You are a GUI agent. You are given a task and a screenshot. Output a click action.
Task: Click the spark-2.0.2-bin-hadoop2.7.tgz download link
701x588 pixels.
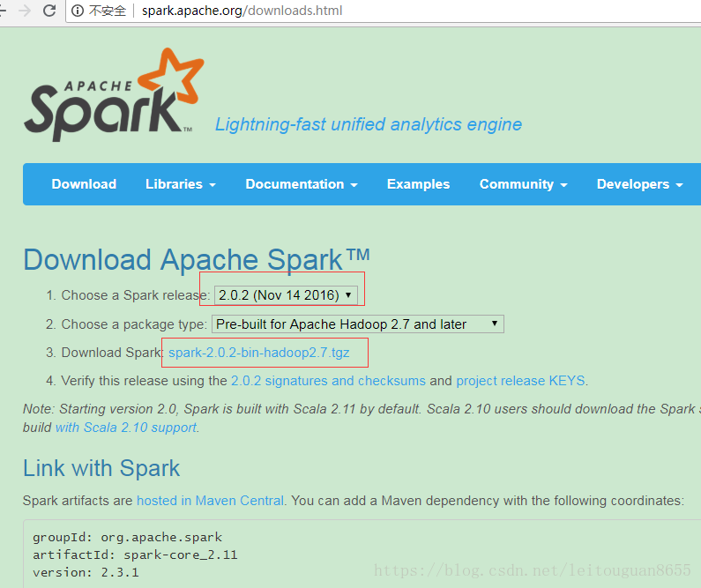(x=259, y=353)
